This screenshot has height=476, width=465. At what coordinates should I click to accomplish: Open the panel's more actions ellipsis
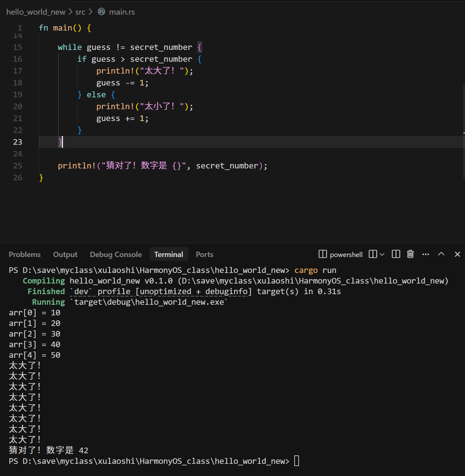coord(426,254)
